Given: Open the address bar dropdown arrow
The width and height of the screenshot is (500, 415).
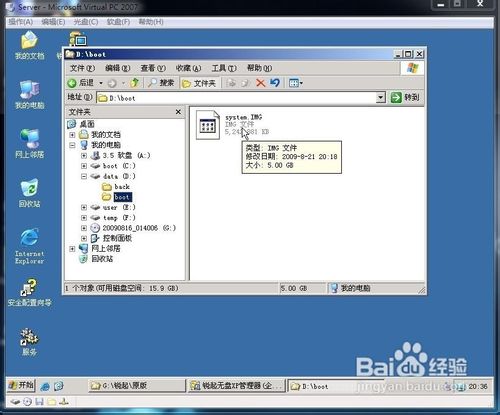Looking at the screenshot, I should [381, 98].
